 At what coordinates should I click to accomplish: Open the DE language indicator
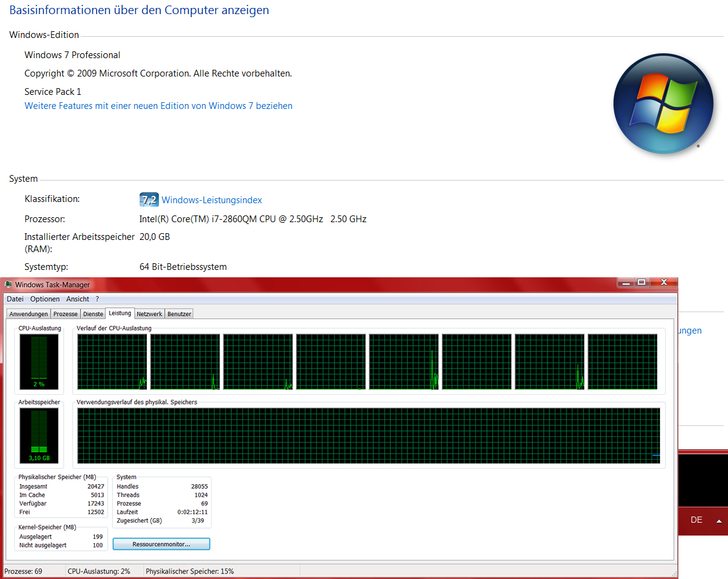[x=696, y=520]
